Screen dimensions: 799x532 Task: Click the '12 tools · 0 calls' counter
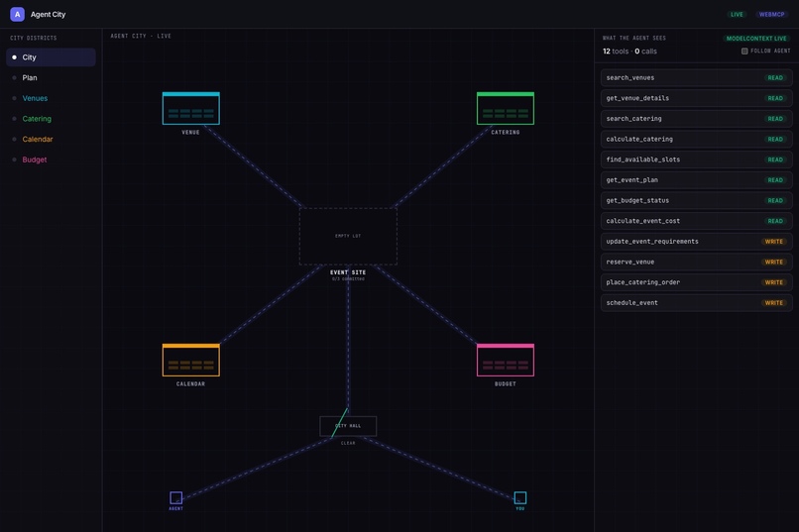629,51
